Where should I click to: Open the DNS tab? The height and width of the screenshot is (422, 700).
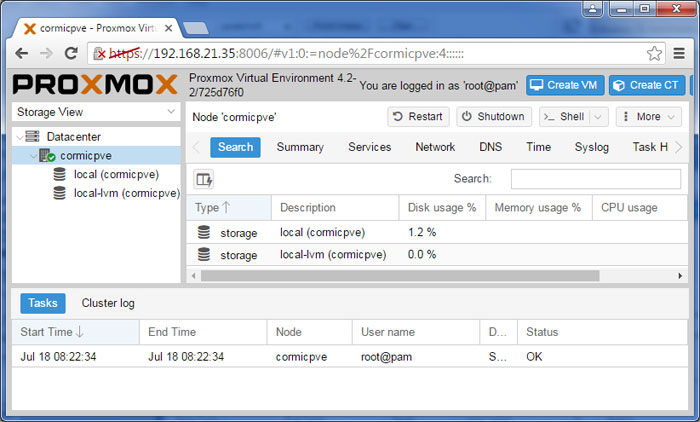click(491, 147)
